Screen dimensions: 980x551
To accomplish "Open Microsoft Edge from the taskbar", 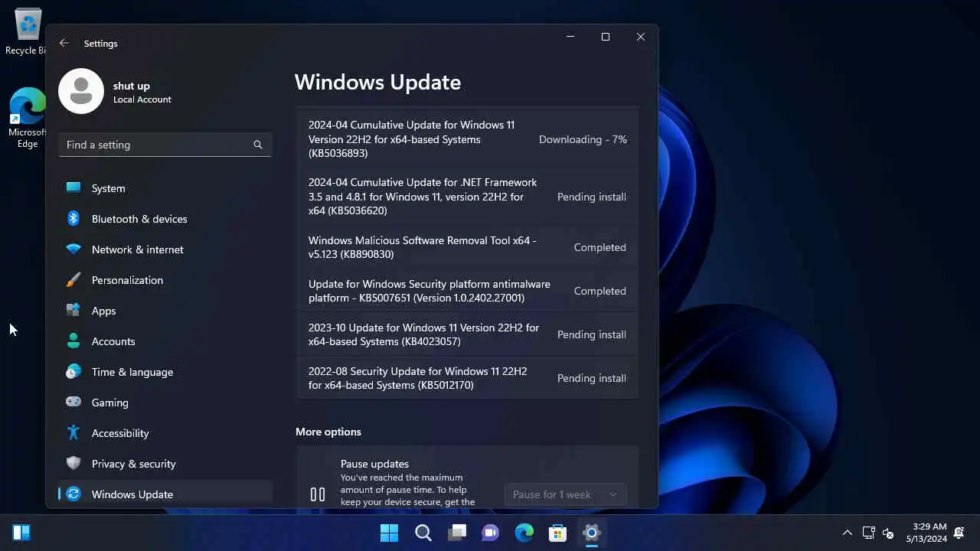I will pyautogui.click(x=524, y=533).
